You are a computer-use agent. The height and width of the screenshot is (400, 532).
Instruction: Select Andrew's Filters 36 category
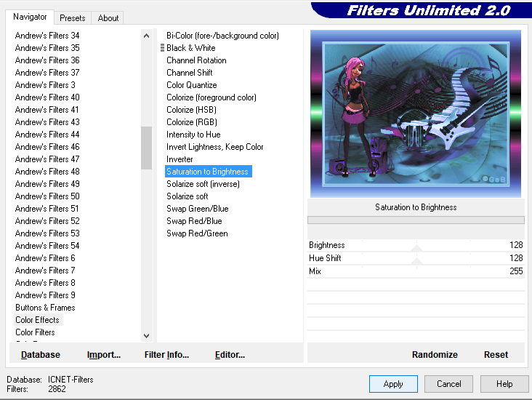47,60
